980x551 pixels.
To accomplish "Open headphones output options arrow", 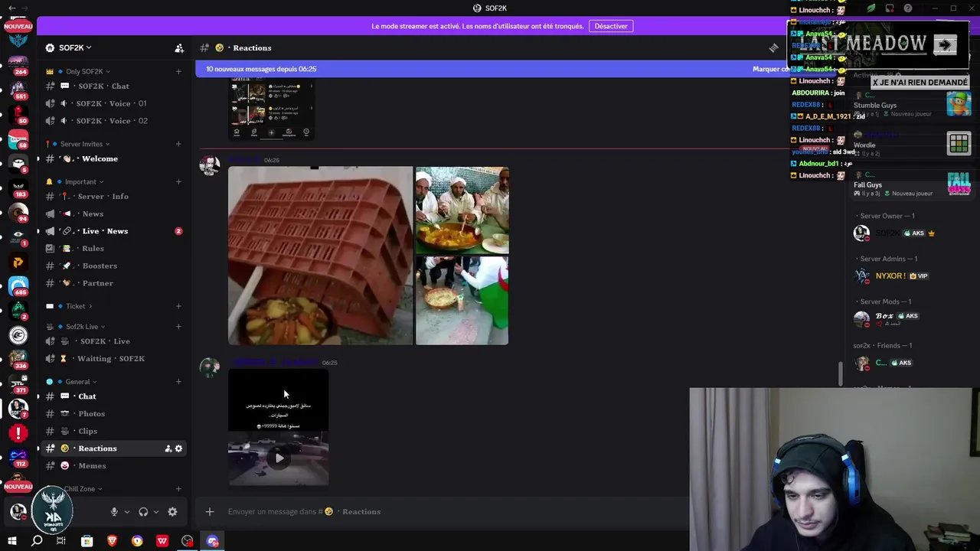I will 156,512.
